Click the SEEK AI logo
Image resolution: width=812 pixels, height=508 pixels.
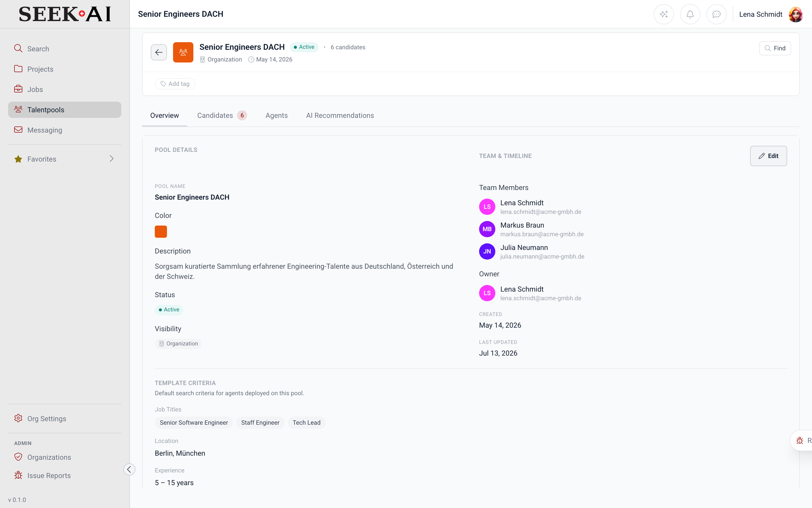click(x=65, y=14)
